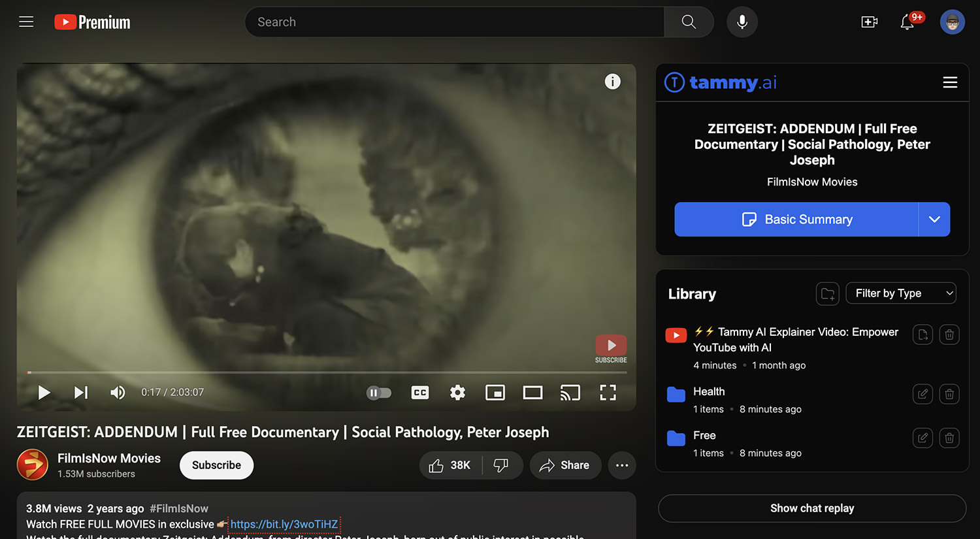Delete the Health folder
This screenshot has width=980, height=539.
(x=949, y=394)
